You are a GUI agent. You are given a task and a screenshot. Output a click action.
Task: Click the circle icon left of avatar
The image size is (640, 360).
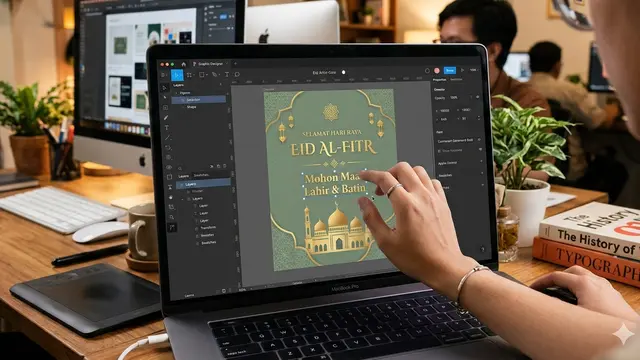click(427, 71)
